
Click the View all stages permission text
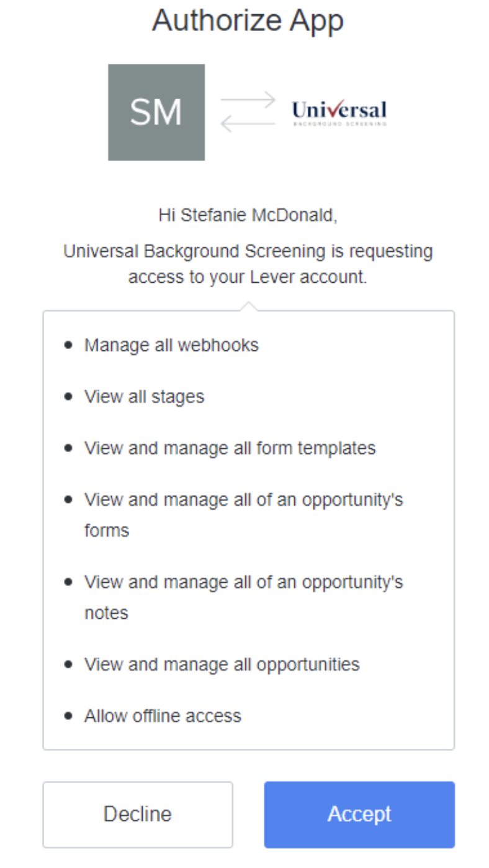[x=144, y=397]
